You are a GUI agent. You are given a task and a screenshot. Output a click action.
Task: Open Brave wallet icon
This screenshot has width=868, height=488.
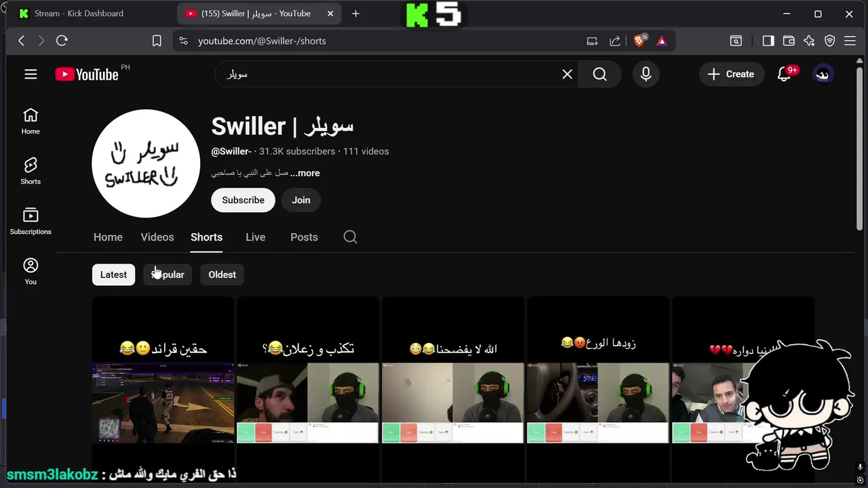[x=789, y=41]
